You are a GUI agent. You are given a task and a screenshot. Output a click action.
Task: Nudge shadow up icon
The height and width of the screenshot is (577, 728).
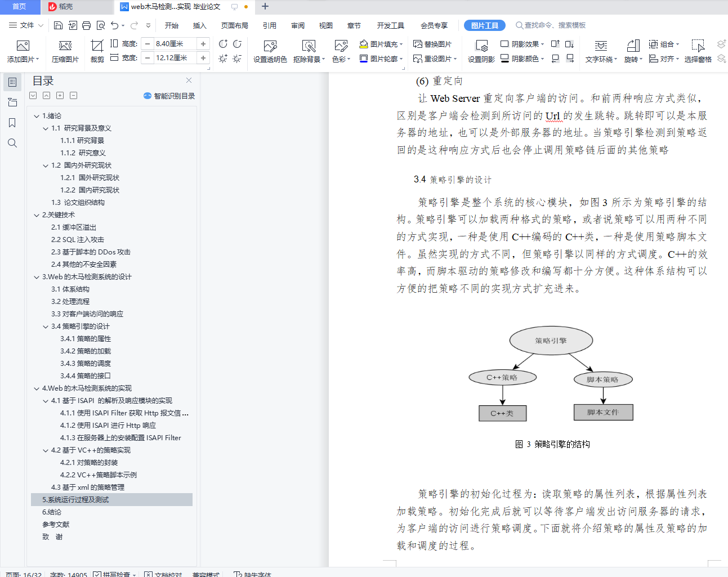tap(555, 44)
